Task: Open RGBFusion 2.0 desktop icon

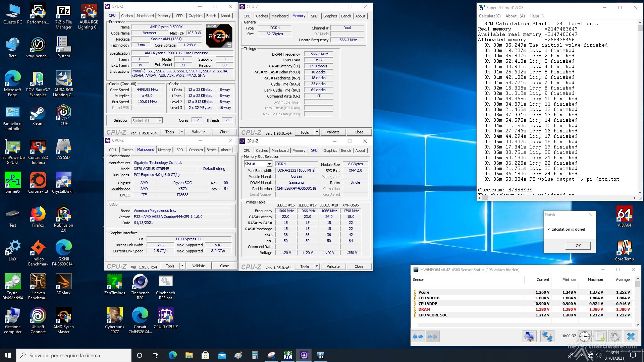Action: (x=63, y=220)
